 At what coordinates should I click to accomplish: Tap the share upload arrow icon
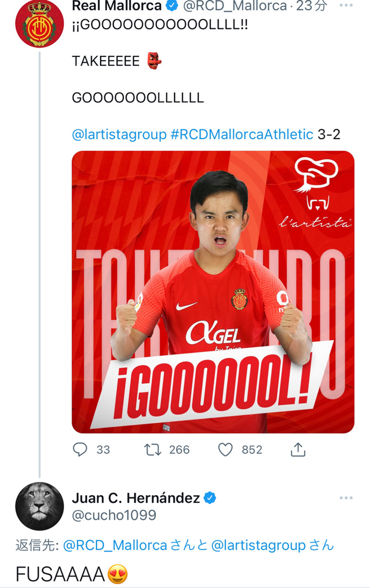[x=298, y=449]
